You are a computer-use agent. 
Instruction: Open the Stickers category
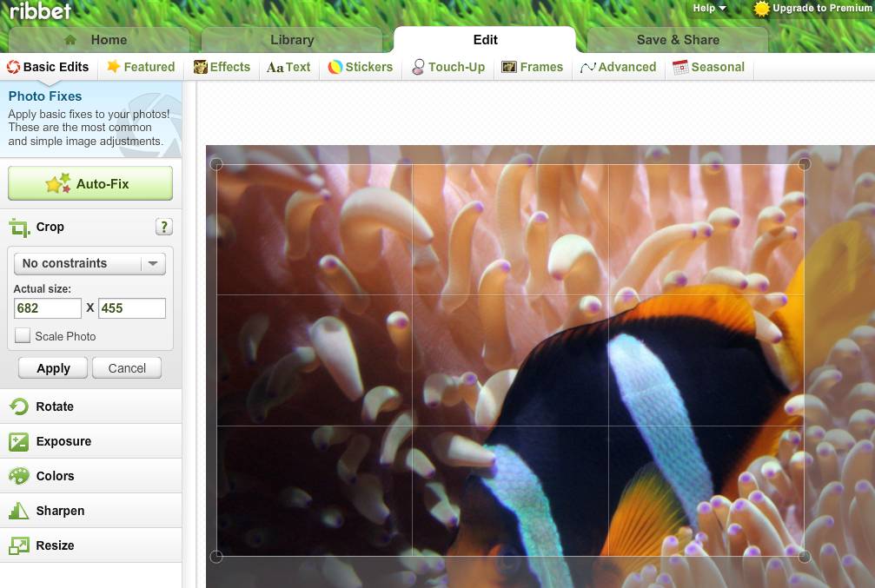[x=361, y=67]
